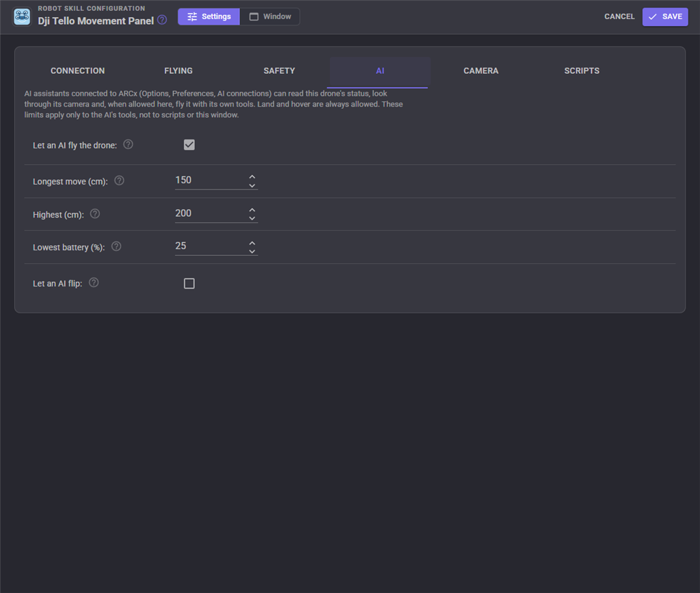Increase Lowest battery value with up arrow
700x593 pixels.
pos(252,243)
